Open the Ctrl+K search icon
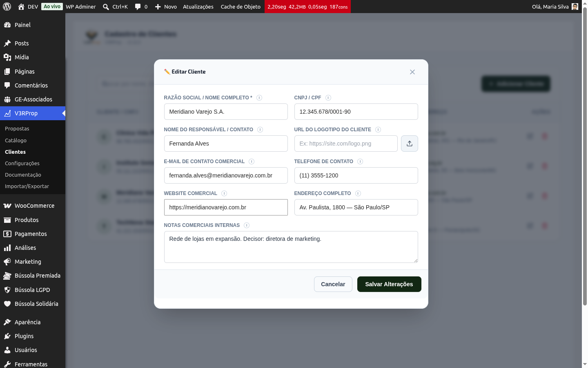The width and height of the screenshot is (588, 368). point(106,7)
